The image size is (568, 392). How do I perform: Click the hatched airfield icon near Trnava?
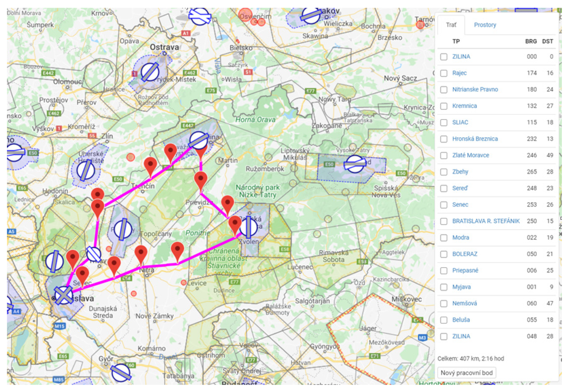pyautogui.click(x=94, y=254)
